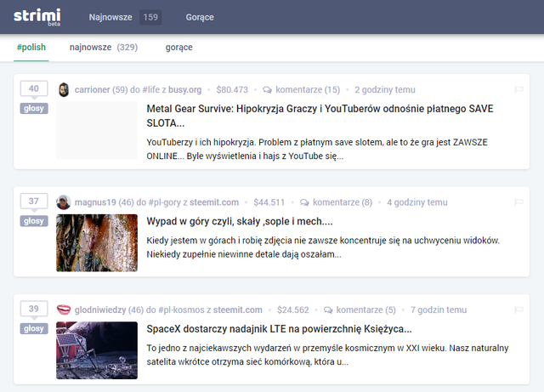Click comment bubble icon beside komentarze (8)
Viewport: 544px width, 392px height.
(x=304, y=202)
